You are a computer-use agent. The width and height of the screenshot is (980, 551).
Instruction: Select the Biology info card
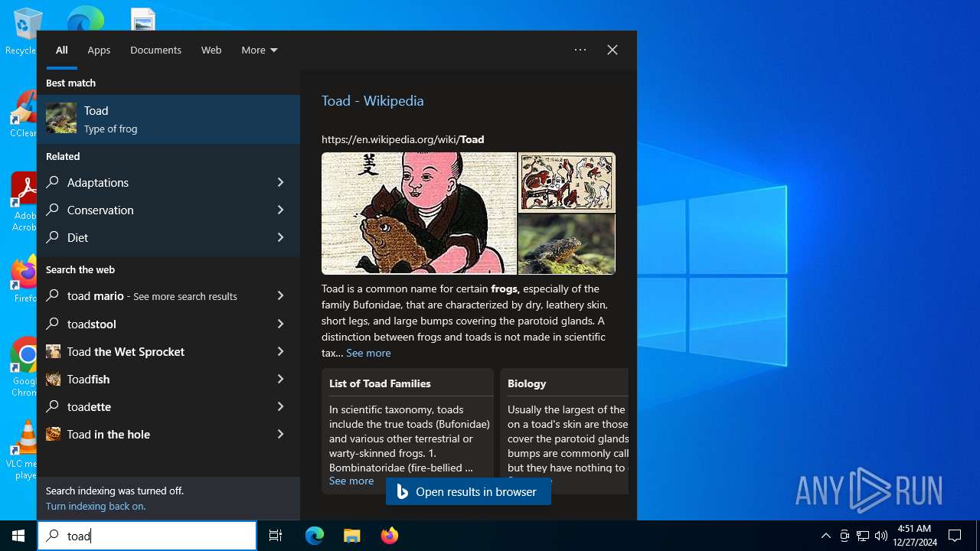point(564,431)
